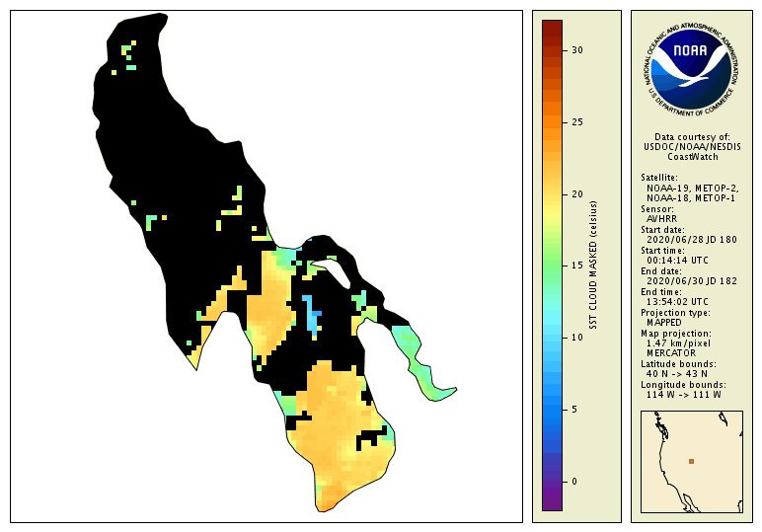The width and height of the screenshot is (762, 532).
Task: Click '114 W -> 111 W' longitude value
Action: (x=683, y=395)
